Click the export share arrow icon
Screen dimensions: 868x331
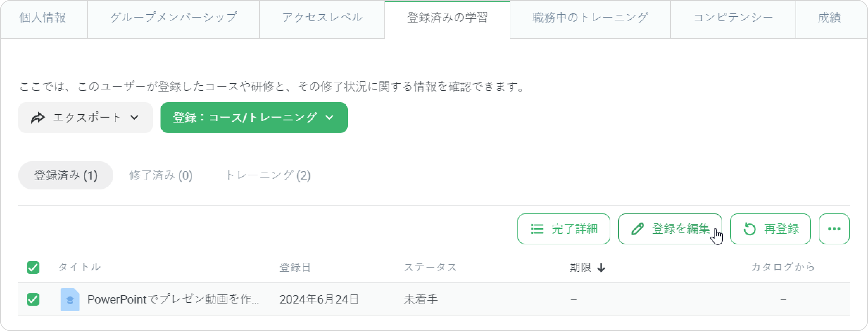(38, 118)
